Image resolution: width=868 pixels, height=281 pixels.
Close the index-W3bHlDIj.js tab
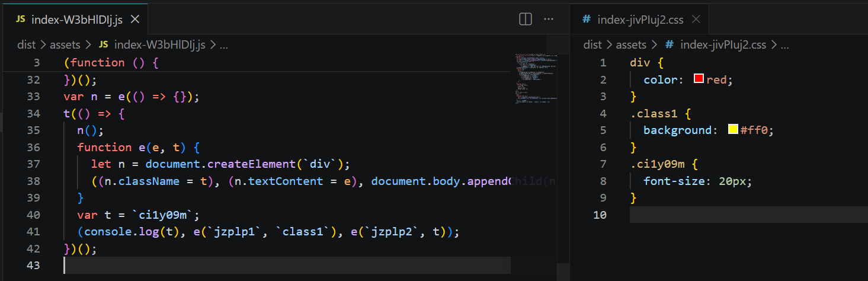pos(134,20)
